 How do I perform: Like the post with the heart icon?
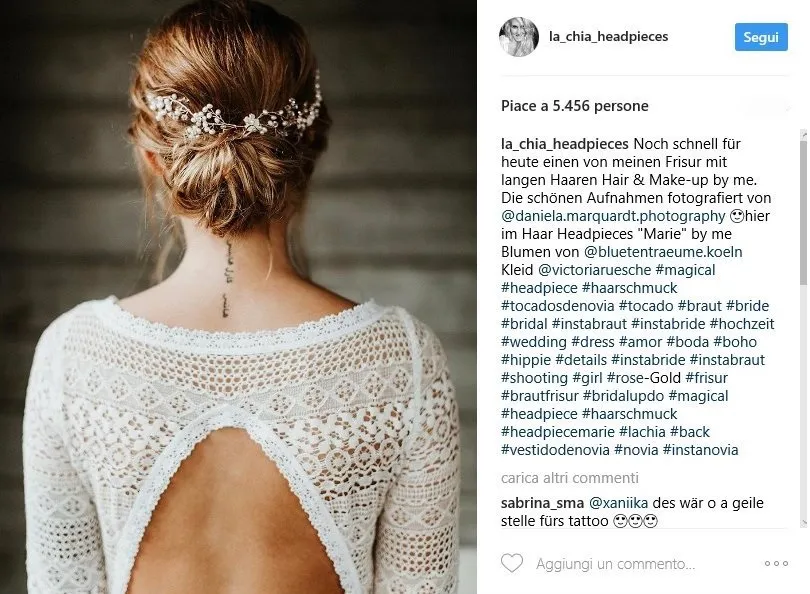click(512, 564)
